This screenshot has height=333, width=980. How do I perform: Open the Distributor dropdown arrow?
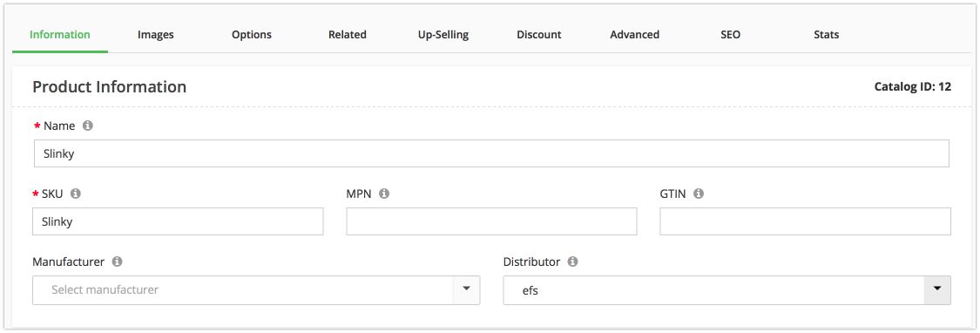click(x=936, y=289)
